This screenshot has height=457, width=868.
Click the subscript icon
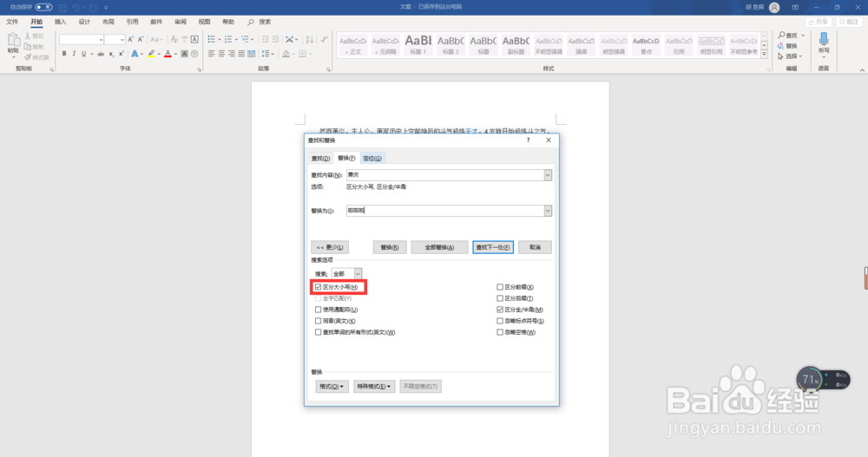[111, 54]
